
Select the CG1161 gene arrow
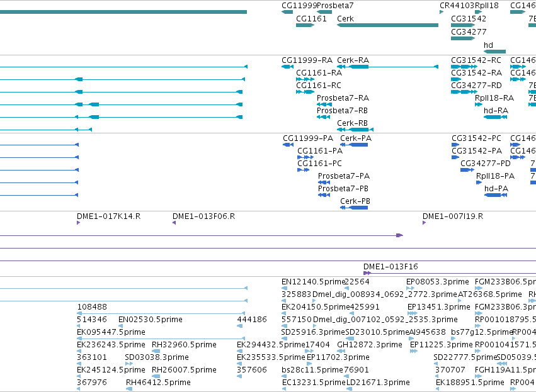pyautogui.click(x=305, y=25)
